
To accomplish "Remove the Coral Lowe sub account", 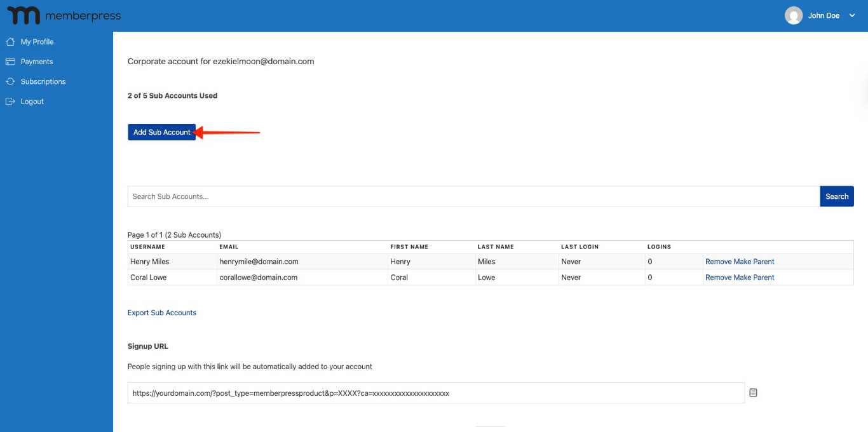I will (718, 278).
